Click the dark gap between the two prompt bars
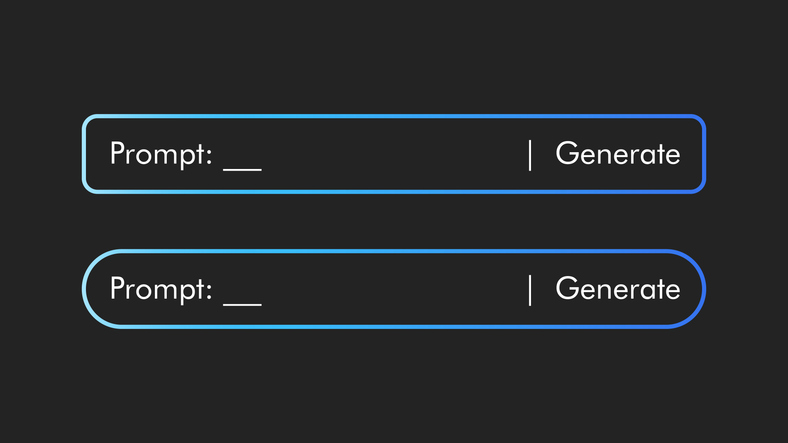Screen dimensions: 788x443 click(394, 221)
